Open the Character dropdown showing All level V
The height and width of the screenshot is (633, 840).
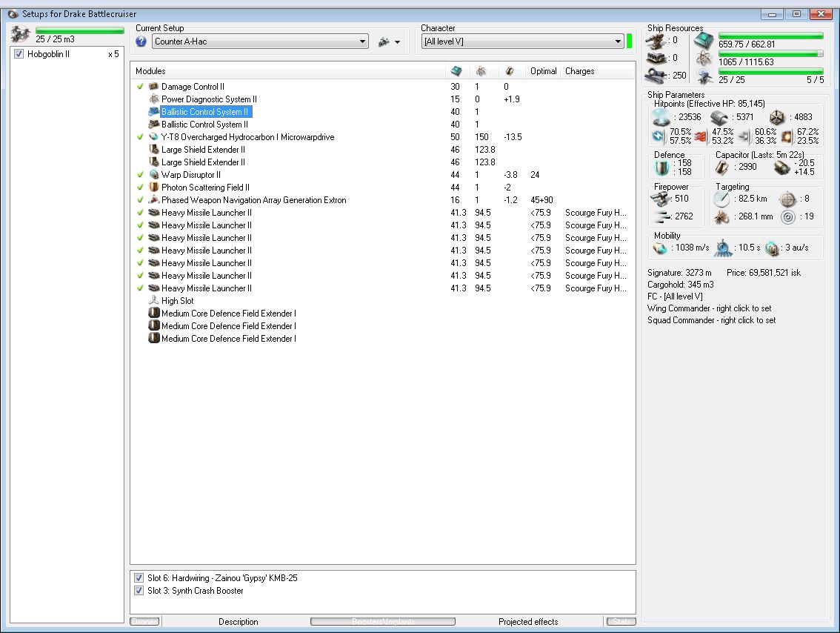[523, 42]
